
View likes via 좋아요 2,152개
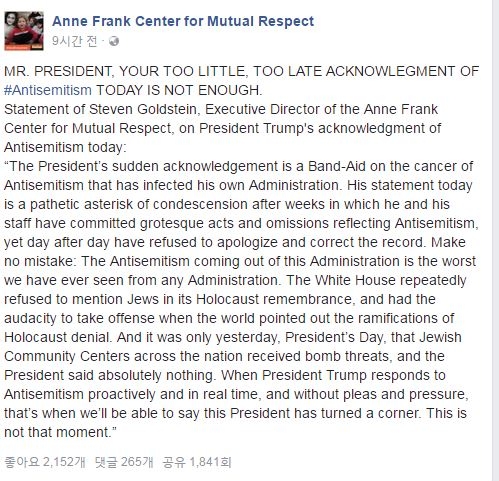tap(45, 462)
